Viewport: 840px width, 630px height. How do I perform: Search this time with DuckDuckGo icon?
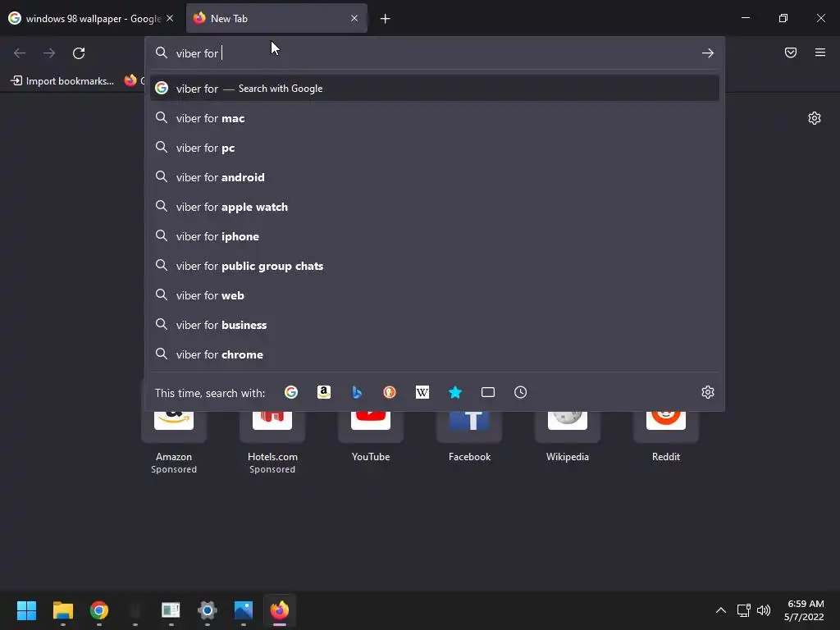390,392
